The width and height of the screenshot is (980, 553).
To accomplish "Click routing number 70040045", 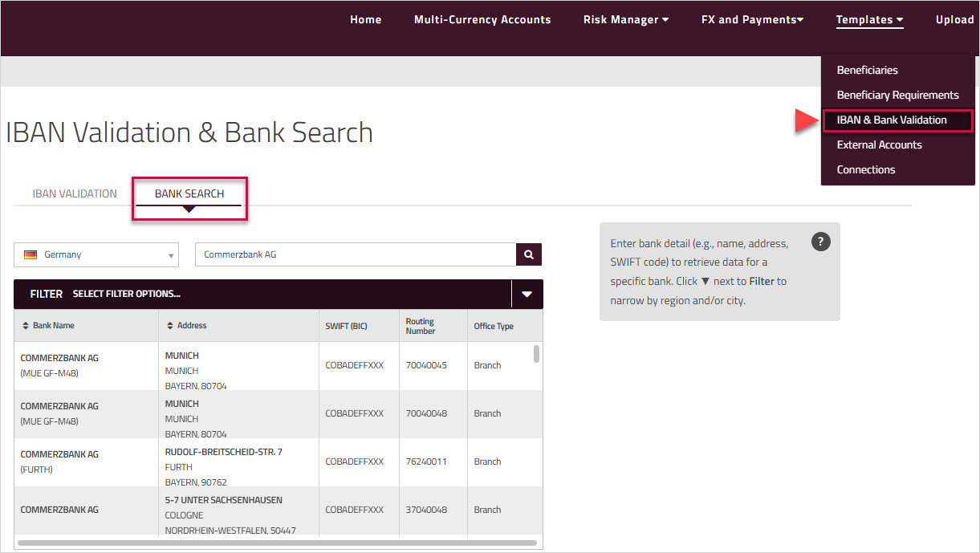I will point(426,365).
